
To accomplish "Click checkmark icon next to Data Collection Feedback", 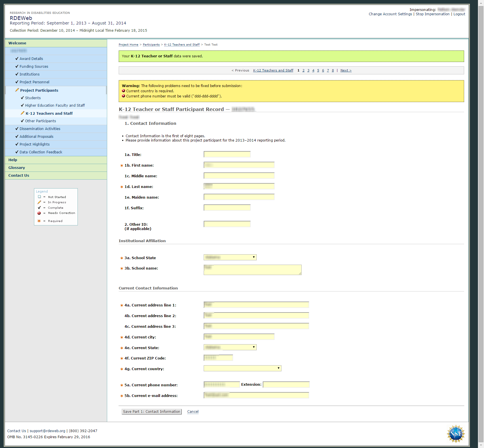I will pos(17,152).
